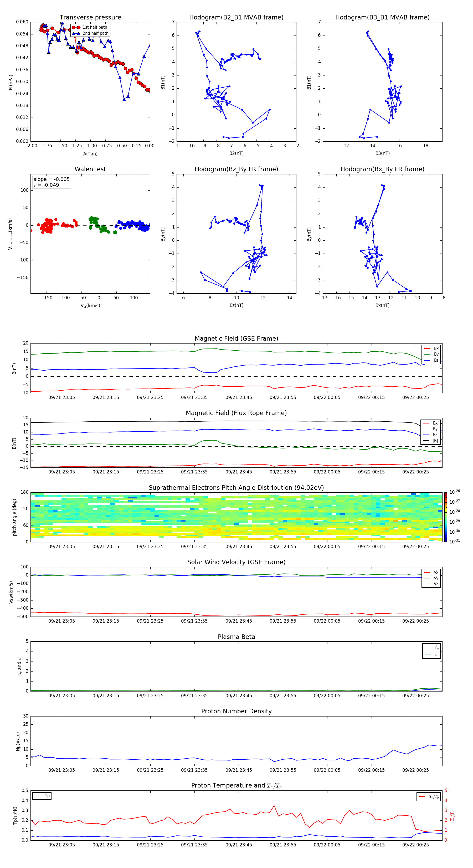Click 'Bx' legend entry in GSE magnetic field

[431, 349]
